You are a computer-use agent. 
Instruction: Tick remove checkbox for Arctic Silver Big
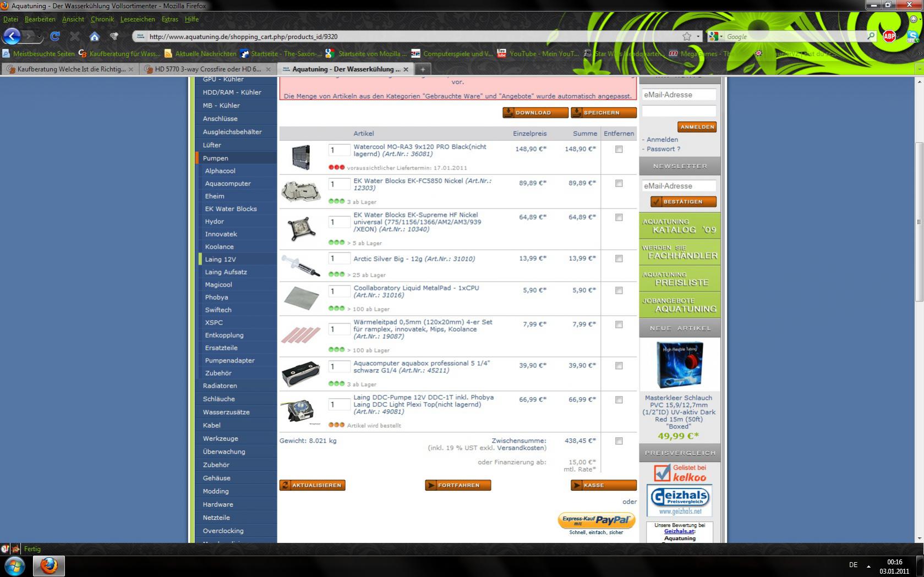[x=619, y=259]
